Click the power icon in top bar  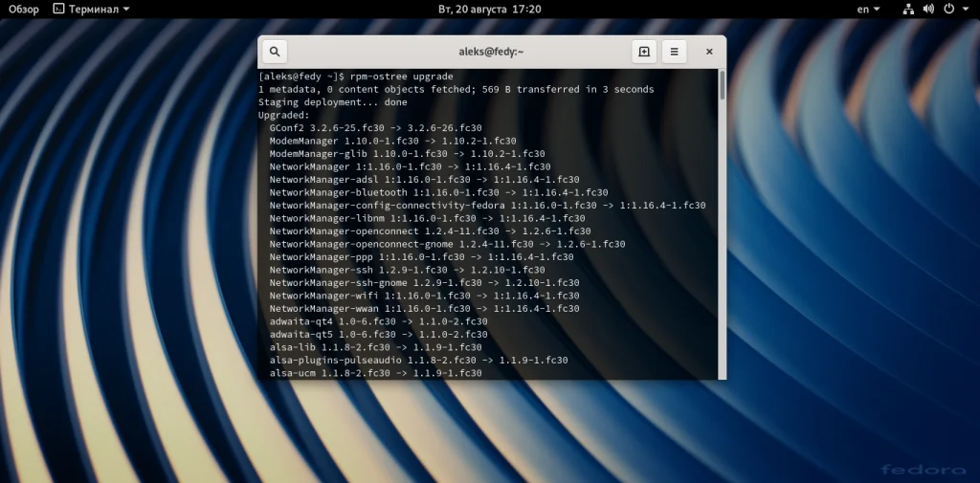[x=948, y=10]
